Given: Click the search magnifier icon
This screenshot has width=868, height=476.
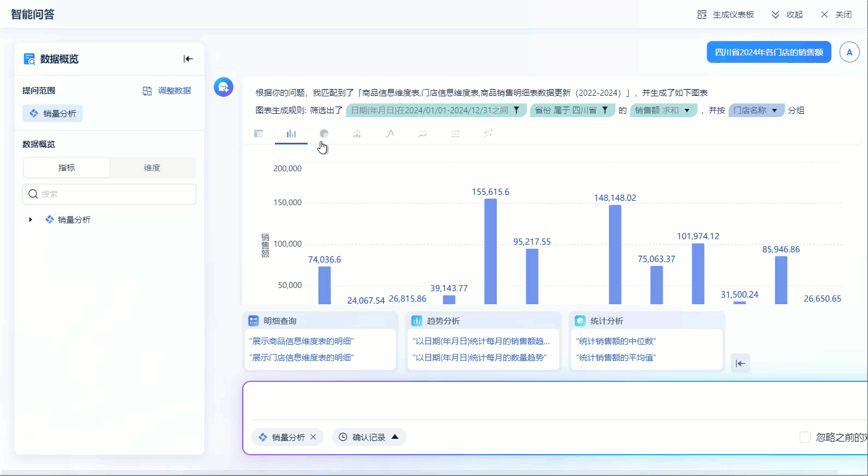Looking at the screenshot, I should [33, 194].
